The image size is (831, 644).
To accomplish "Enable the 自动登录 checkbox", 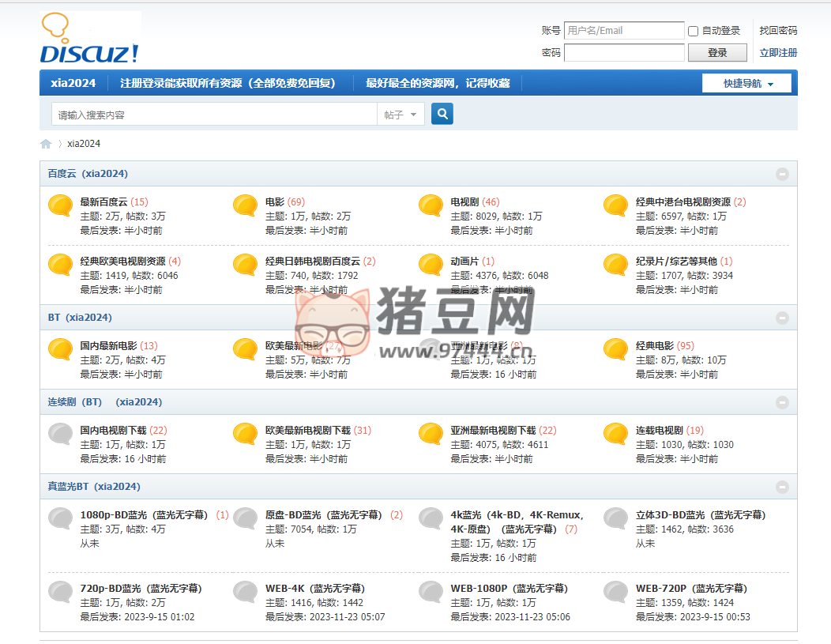I will (x=691, y=31).
